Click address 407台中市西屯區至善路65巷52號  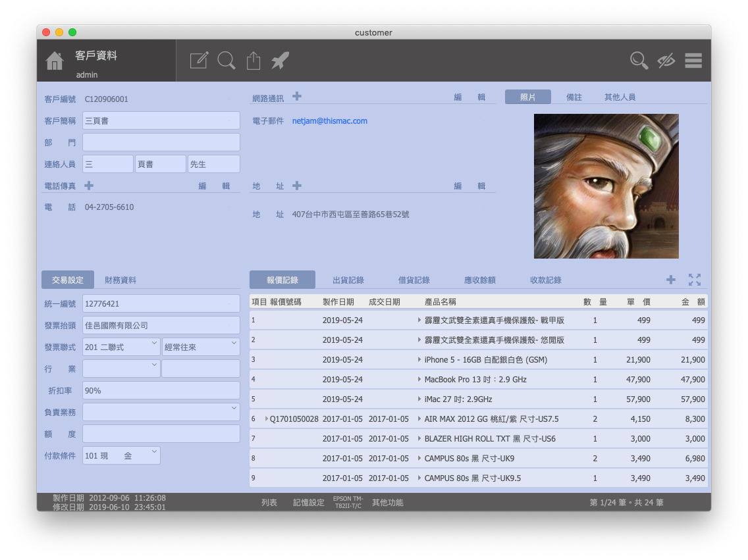coord(350,215)
